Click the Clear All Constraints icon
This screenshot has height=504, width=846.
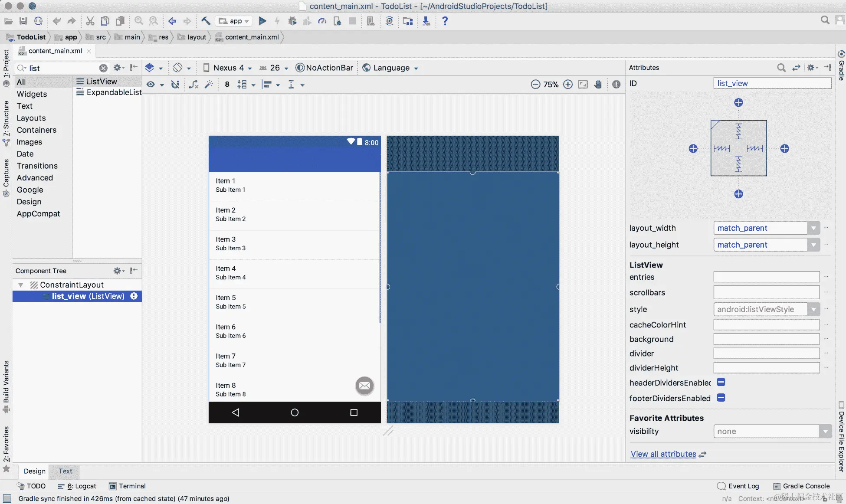(x=193, y=85)
